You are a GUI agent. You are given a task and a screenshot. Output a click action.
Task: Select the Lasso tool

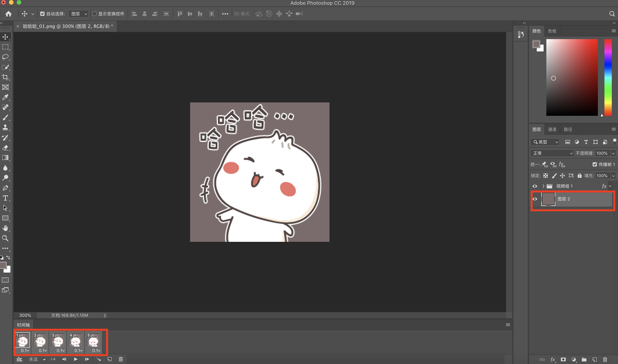[5, 57]
